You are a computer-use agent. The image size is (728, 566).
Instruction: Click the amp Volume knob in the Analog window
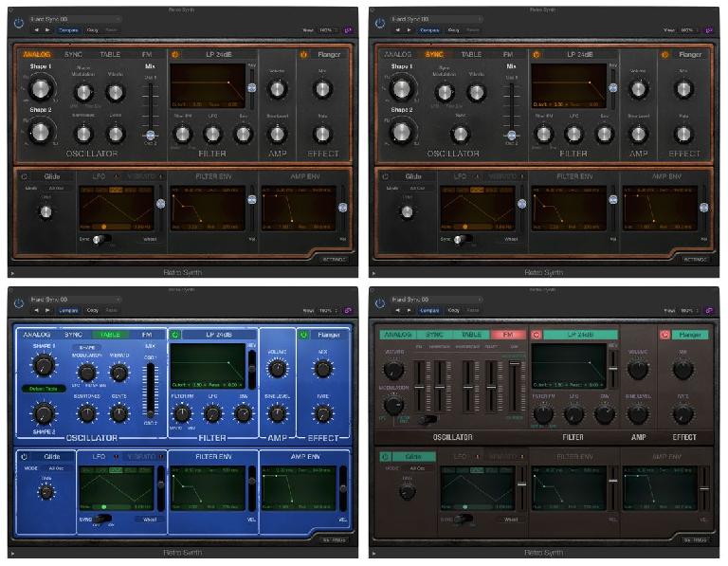point(277,89)
